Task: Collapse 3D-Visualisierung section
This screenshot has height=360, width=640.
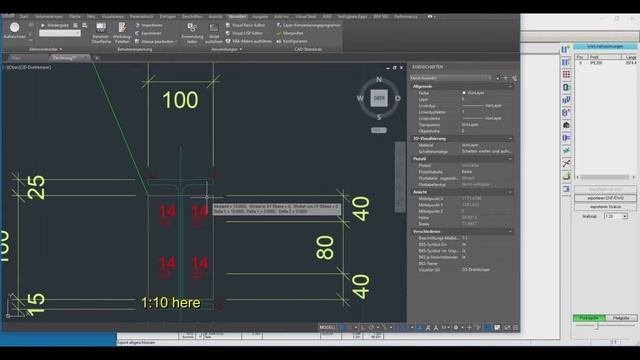Action: [x=510, y=139]
